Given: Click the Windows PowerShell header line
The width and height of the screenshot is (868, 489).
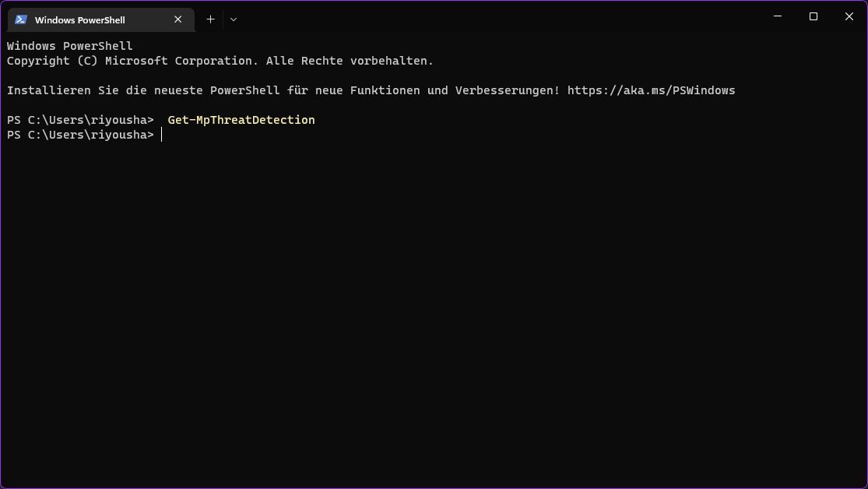Looking at the screenshot, I should pyautogui.click(x=70, y=46).
